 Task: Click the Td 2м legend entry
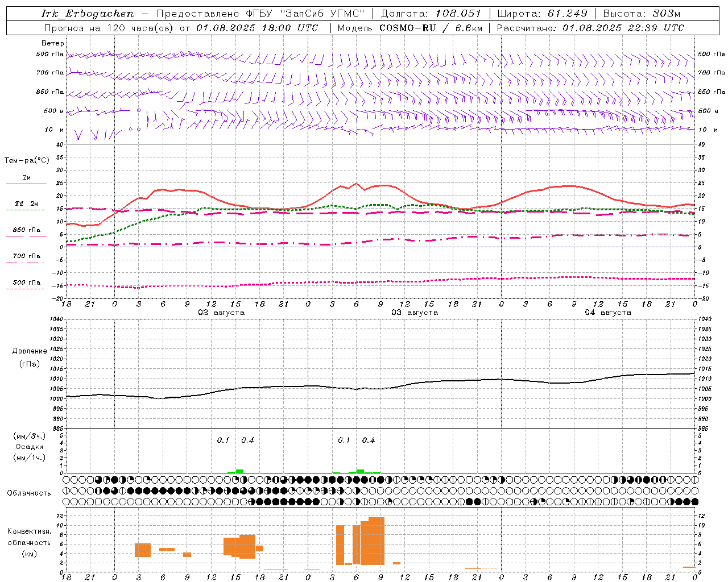(26, 203)
